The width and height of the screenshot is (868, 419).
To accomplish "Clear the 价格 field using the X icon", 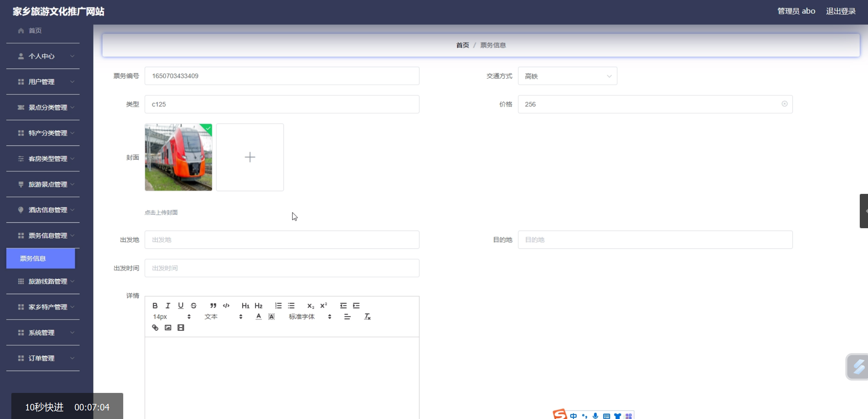I will pos(784,104).
